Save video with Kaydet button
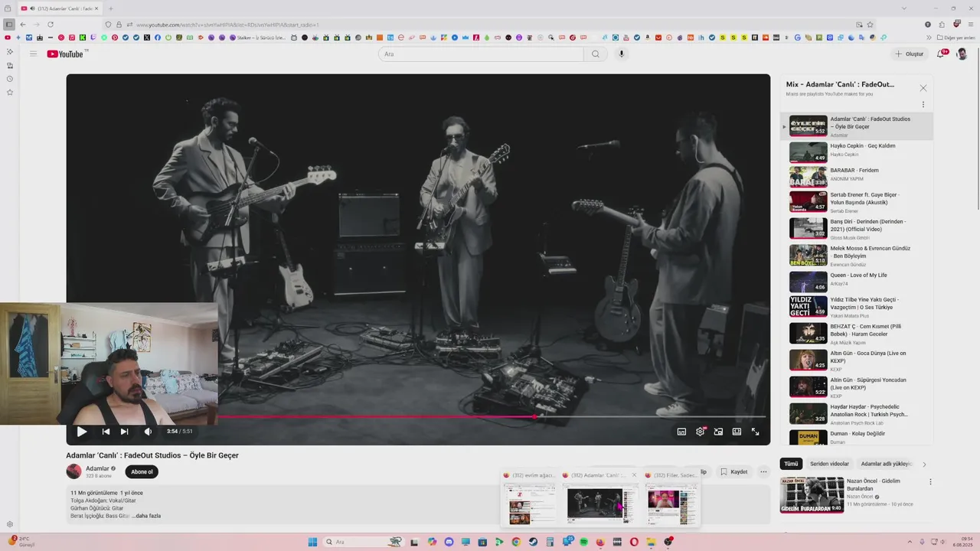This screenshot has width=980, height=551. (733, 472)
